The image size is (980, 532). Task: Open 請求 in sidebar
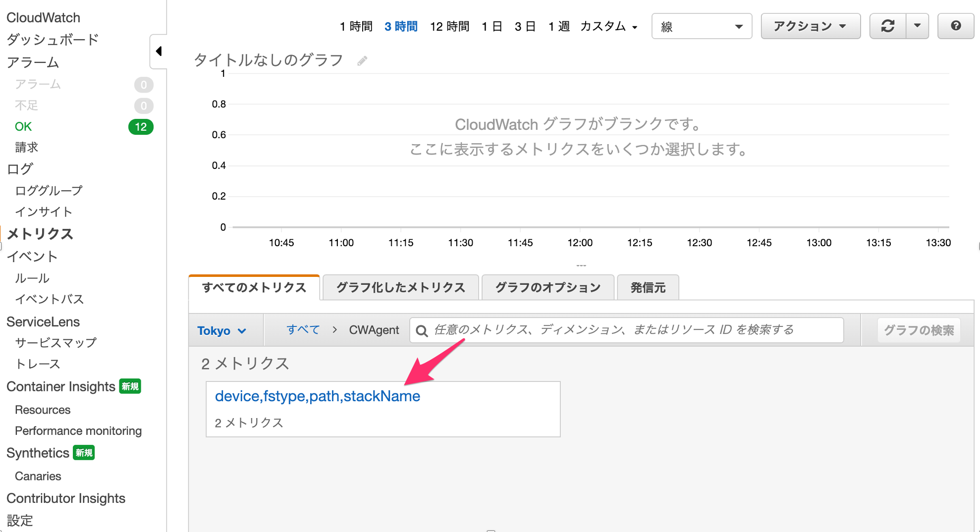pyautogui.click(x=26, y=148)
